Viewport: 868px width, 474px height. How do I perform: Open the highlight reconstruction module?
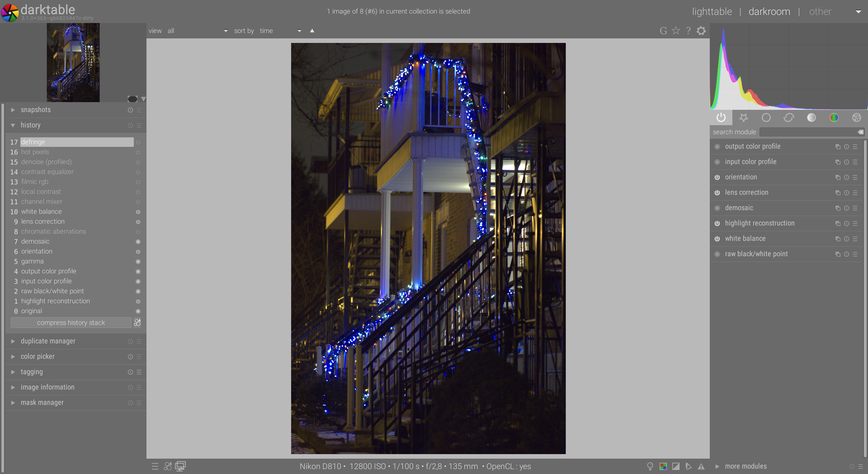coord(759,223)
